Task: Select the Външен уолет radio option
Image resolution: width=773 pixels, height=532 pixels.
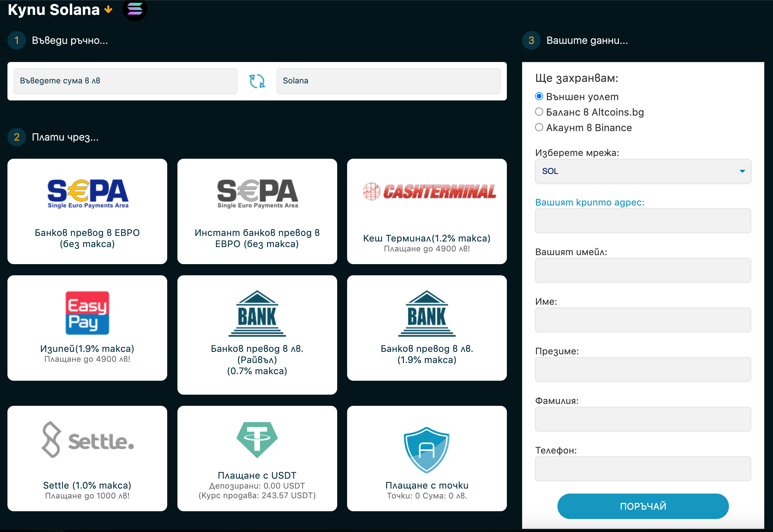Action: tap(539, 96)
